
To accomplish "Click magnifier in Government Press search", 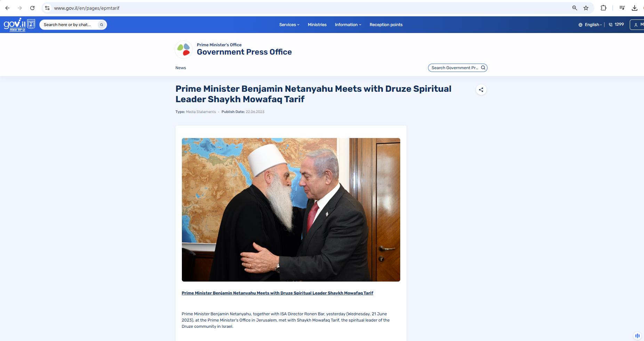I will (x=483, y=68).
